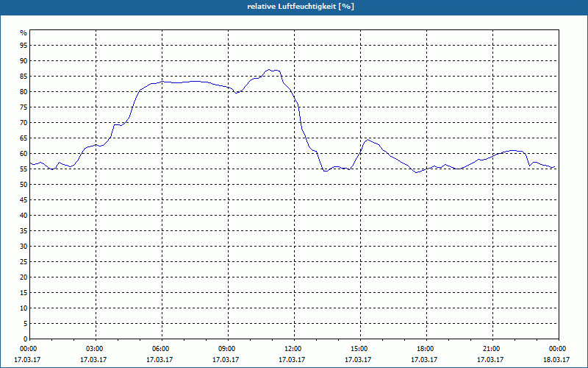
Task: Click the 80 y-axis label
Action: coord(24,91)
